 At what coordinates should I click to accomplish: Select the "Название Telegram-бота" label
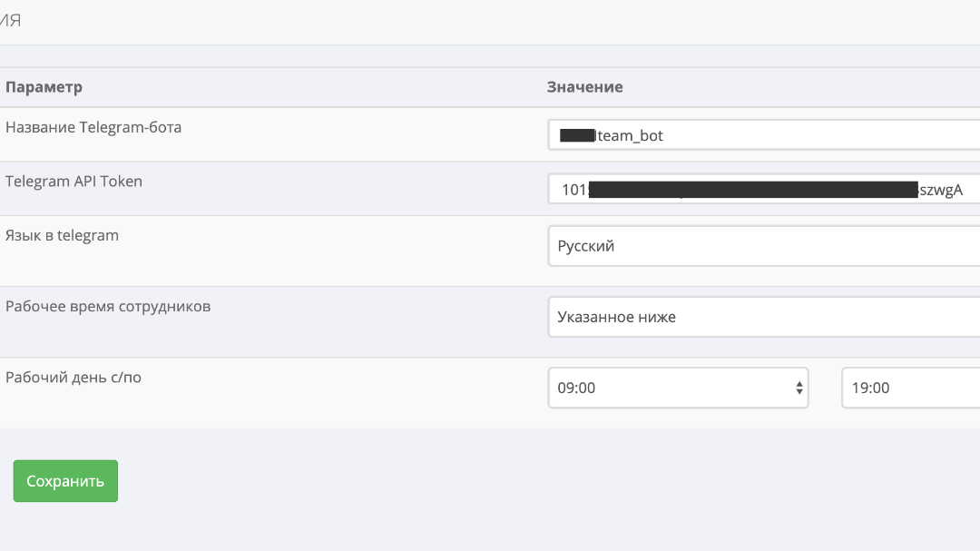coord(93,127)
